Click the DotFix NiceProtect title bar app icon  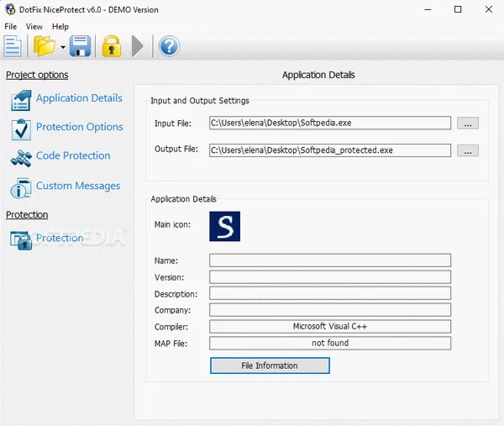10,9
